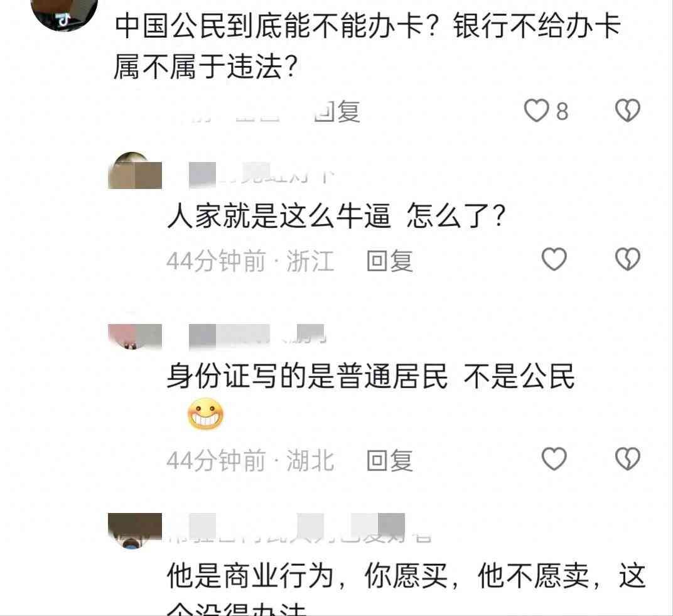Like the 浙江 reply comment

(554, 259)
